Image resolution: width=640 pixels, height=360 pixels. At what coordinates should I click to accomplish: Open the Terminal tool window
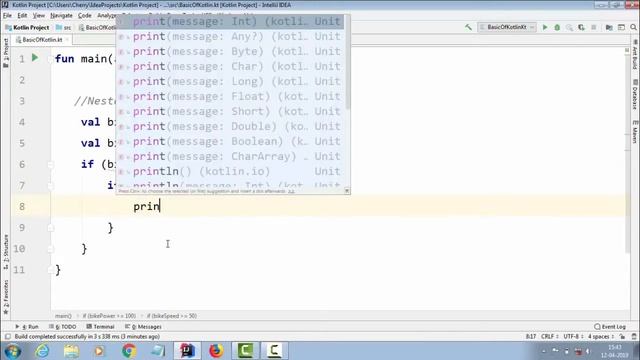(x=100, y=327)
